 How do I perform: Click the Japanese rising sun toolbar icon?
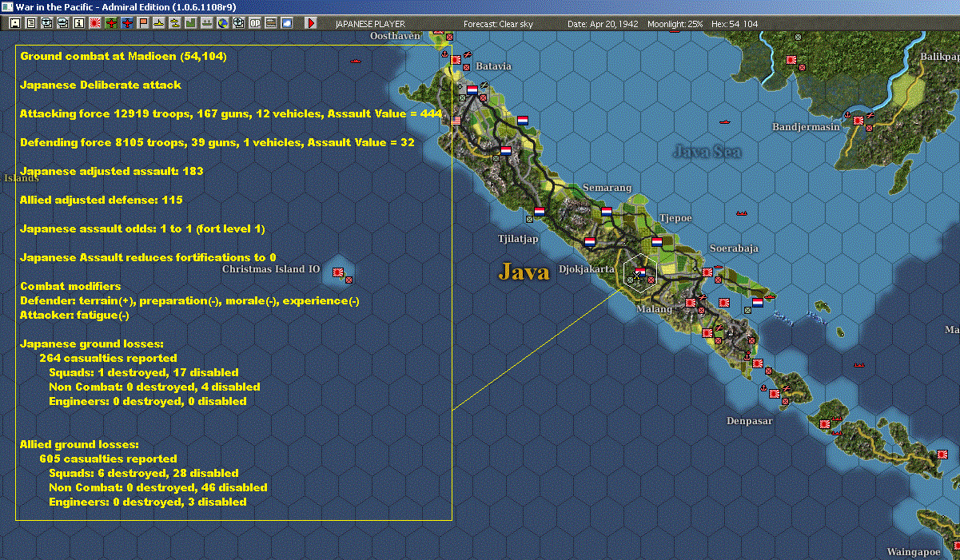[x=94, y=23]
